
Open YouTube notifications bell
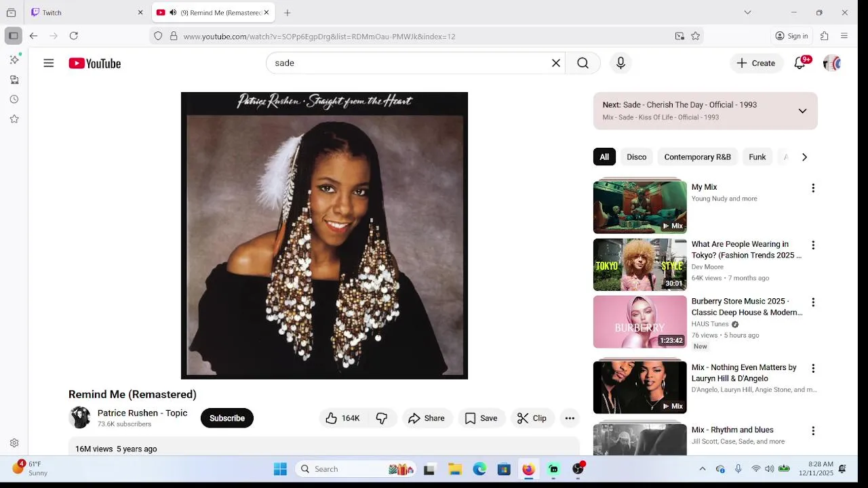point(800,63)
